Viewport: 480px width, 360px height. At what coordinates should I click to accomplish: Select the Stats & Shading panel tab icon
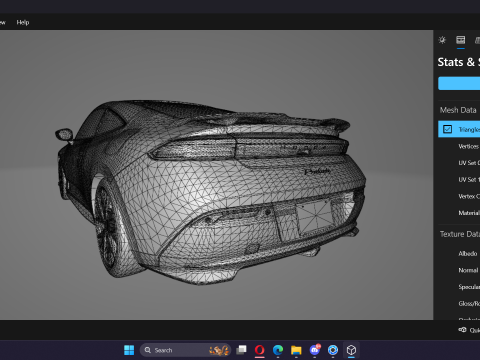[x=461, y=40]
